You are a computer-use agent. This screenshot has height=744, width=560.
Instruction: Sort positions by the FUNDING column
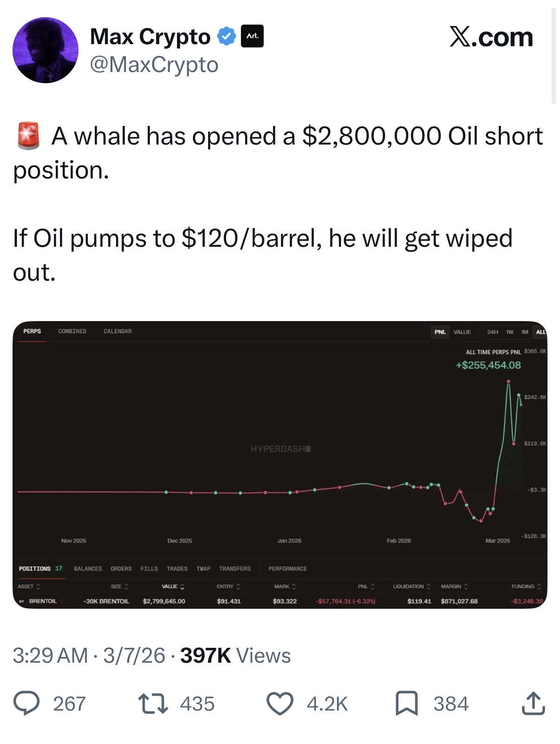(526, 586)
